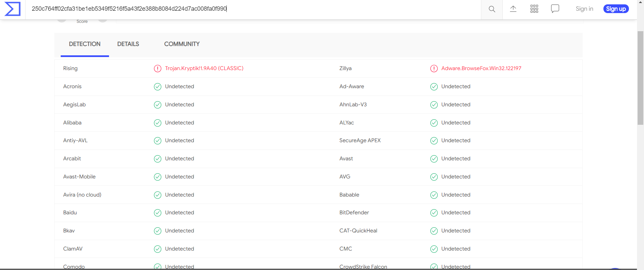Click the check icon in ClamAV row
Image resolution: width=644 pixels, height=270 pixels.
coord(158,249)
